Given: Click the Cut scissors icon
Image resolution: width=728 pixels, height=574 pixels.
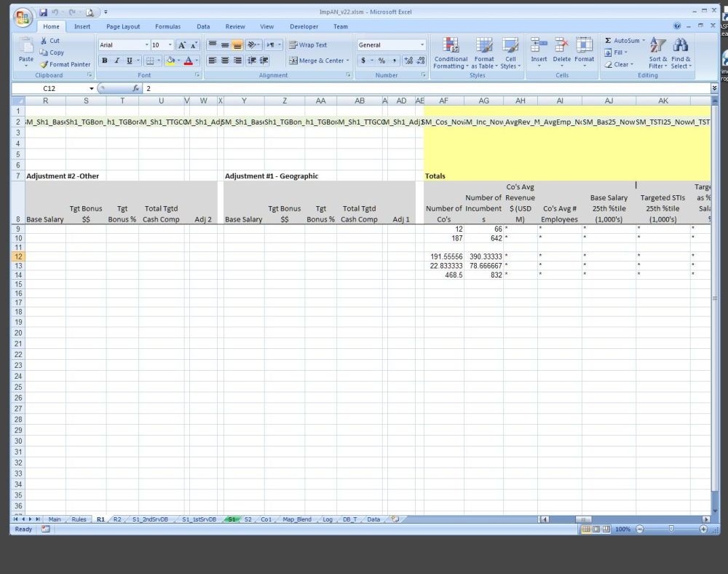Looking at the screenshot, I should point(44,41).
